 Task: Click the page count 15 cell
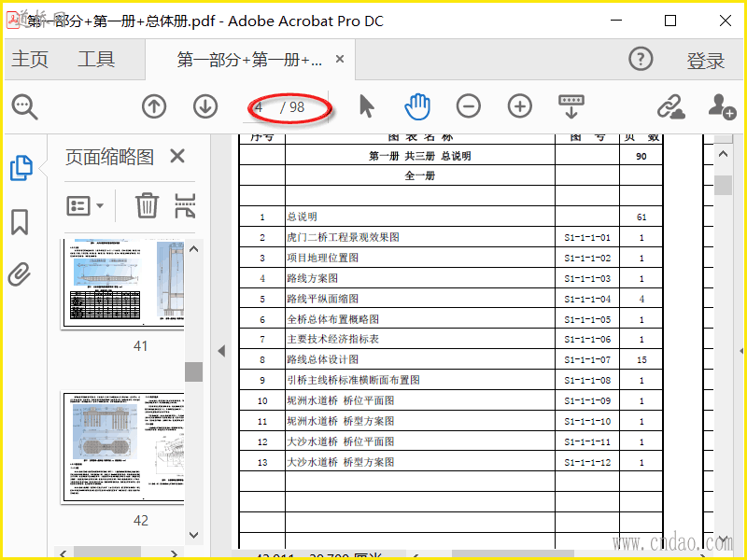coord(641,360)
